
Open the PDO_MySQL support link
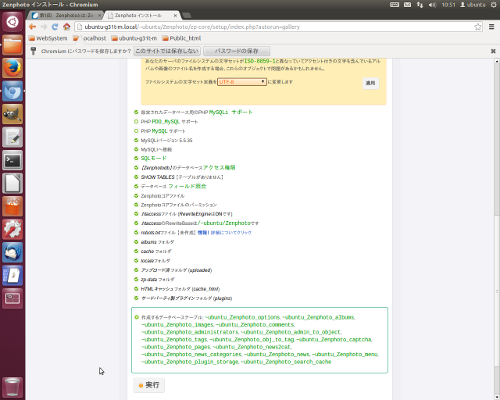coord(166,122)
